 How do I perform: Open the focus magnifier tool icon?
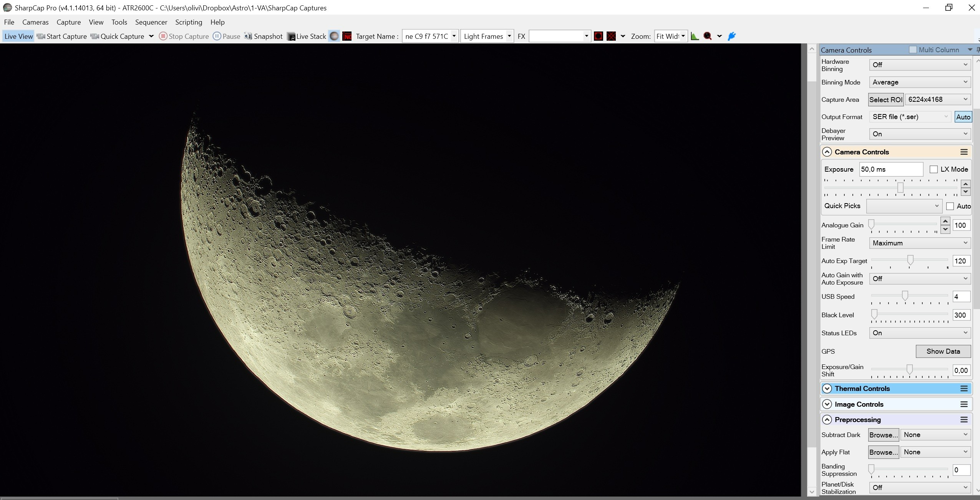coord(708,36)
